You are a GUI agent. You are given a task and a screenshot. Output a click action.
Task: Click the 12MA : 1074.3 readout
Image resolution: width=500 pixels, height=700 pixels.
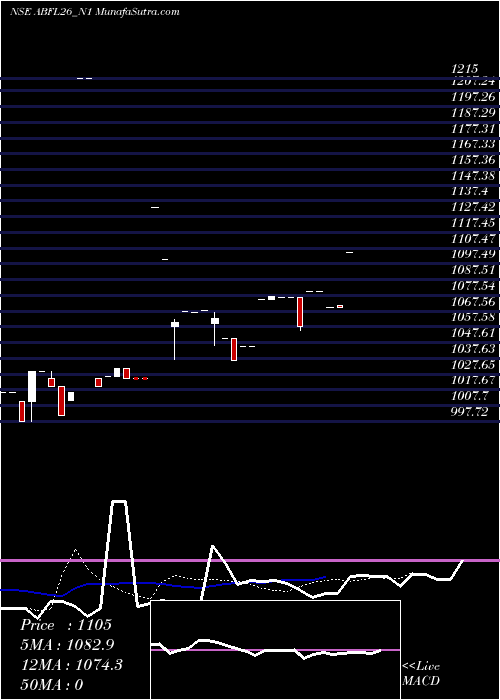point(72,665)
